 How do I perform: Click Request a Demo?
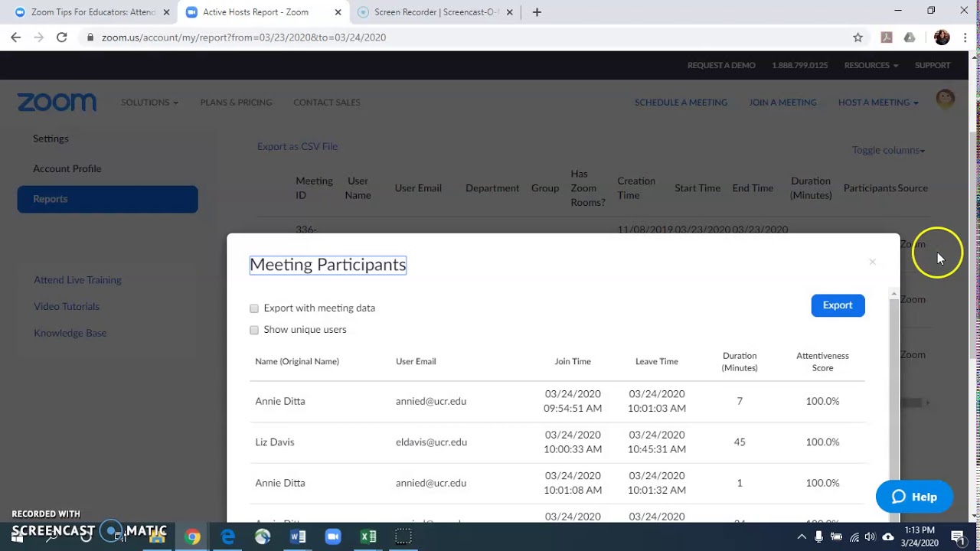click(721, 66)
